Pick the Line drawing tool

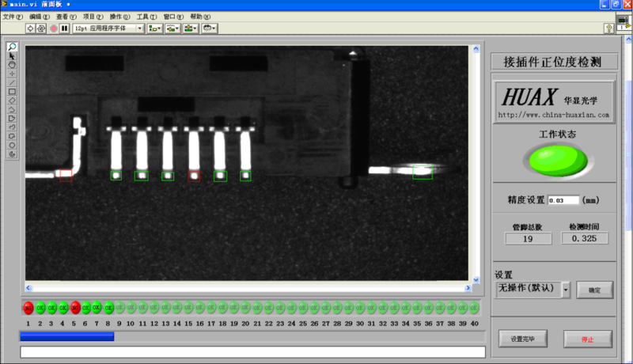tap(12, 82)
